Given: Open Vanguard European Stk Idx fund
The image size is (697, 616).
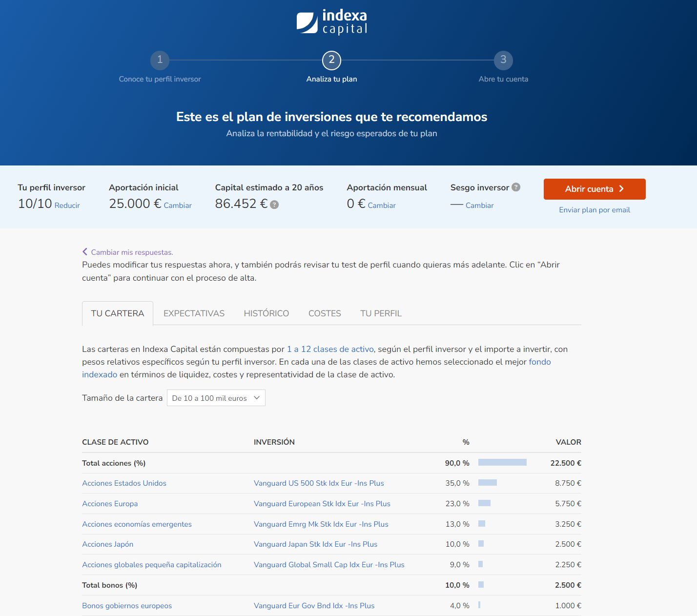Looking at the screenshot, I should pyautogui.click(x=322, y=504).
